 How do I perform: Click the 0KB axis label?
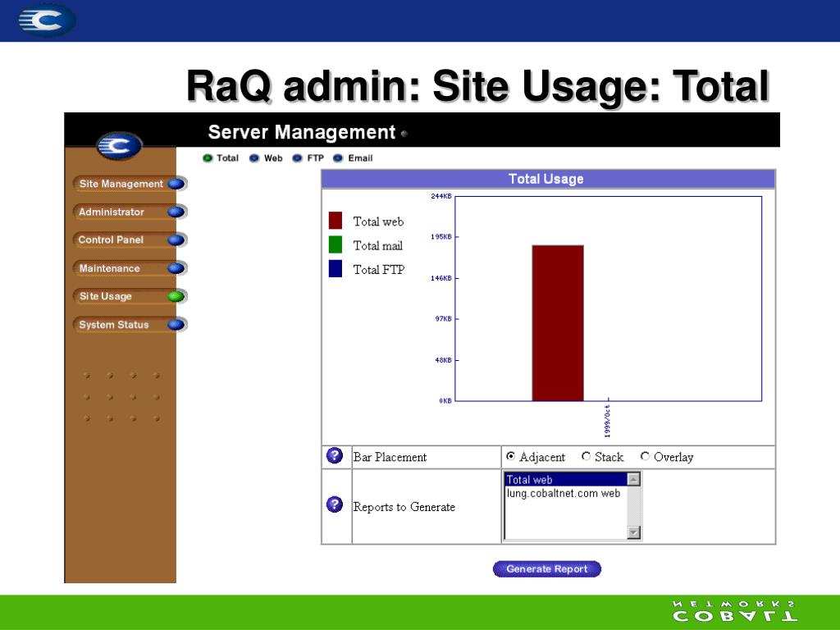point(445,400)
